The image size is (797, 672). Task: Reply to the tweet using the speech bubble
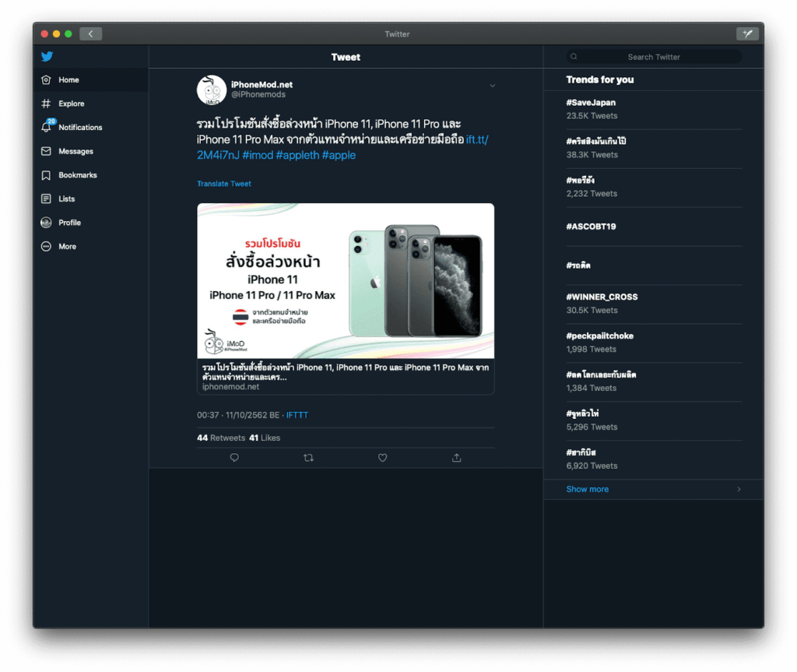(x=234, y=458)
